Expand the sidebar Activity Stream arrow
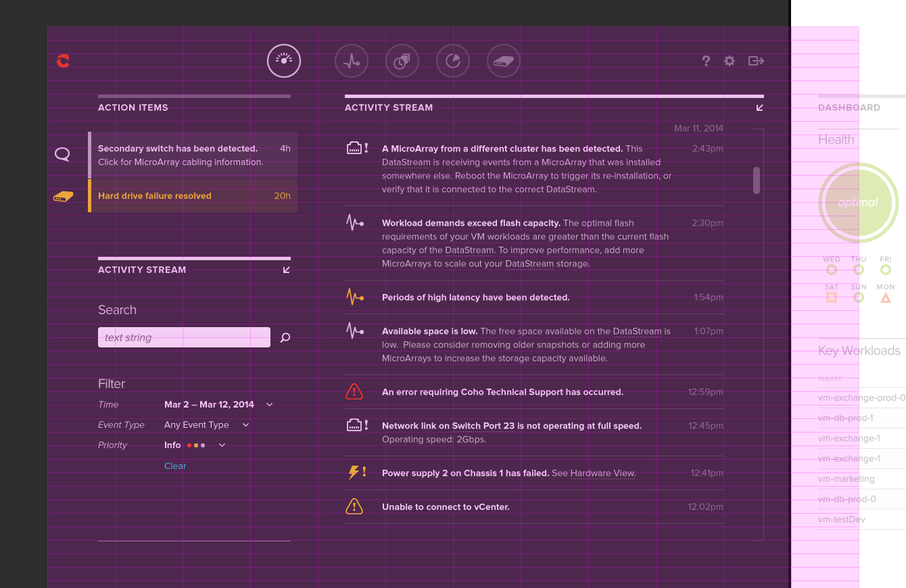The width and height of the screenshot is (906, 588). pyautogui.click(x=287, y=270)
